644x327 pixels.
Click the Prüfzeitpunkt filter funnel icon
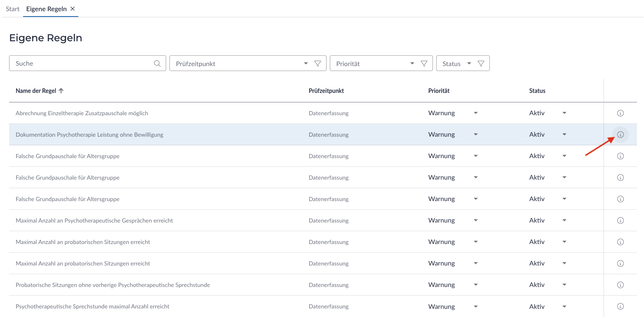click(317, 64)
